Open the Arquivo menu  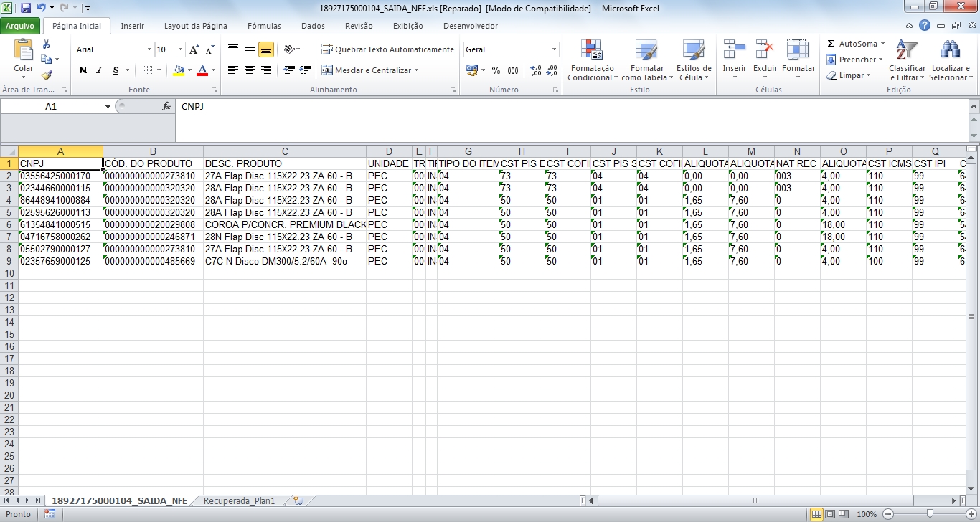(21, 25)
